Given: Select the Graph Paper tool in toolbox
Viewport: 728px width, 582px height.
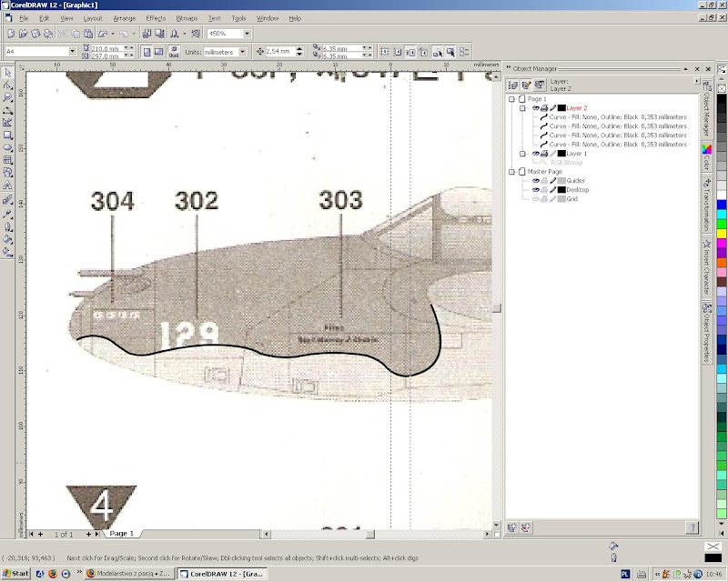Looking at the screenshot, I should pos(8,160).
